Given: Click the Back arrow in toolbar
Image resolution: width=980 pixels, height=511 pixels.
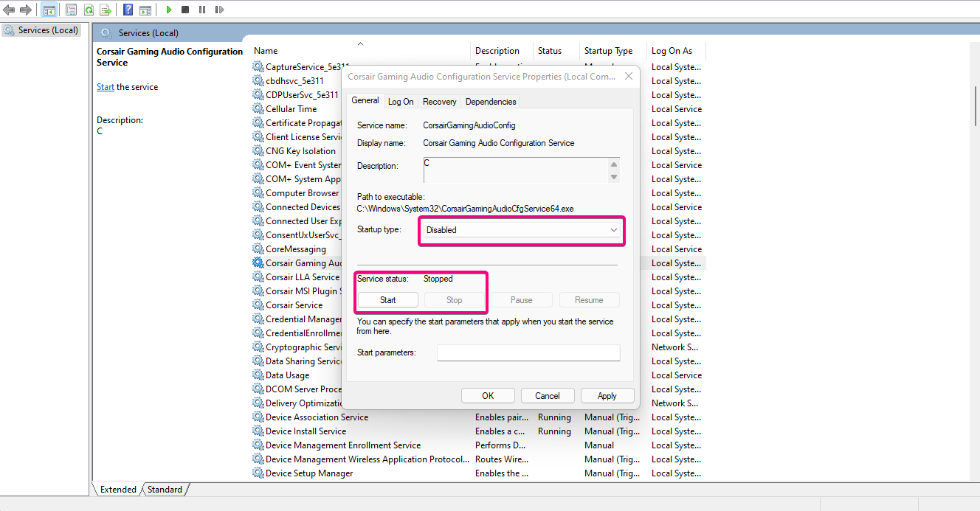Looking at the screenshot, I should pos(9,10).
